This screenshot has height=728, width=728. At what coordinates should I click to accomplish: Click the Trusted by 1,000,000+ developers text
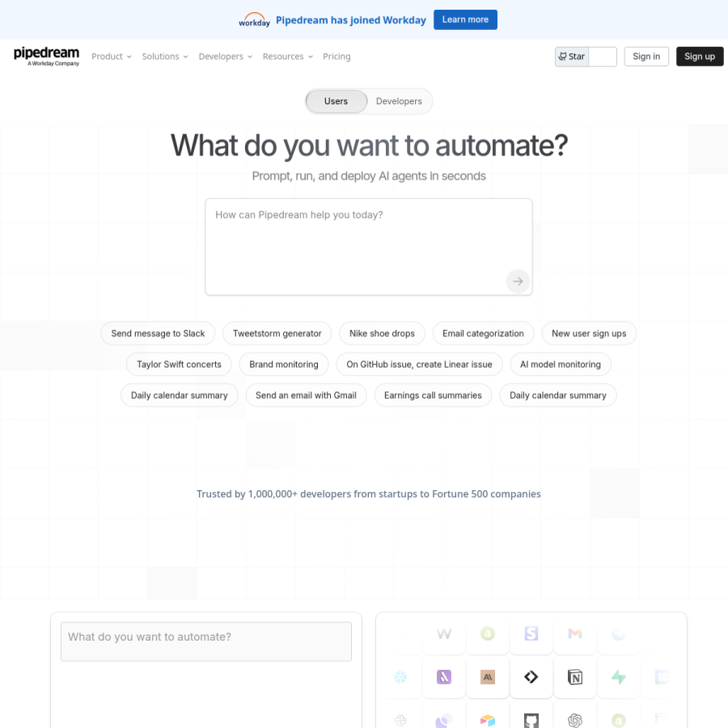(x=369, y=494)
